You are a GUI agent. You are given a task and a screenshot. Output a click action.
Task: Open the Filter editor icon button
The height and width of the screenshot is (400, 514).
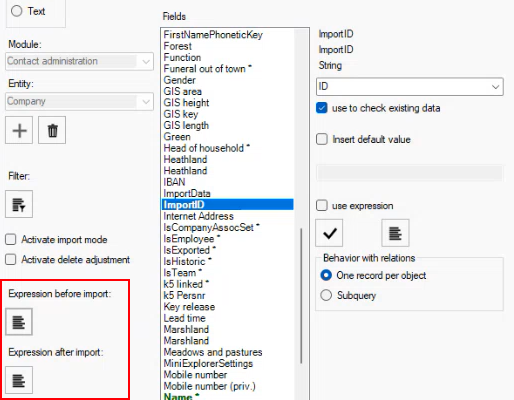19,204
